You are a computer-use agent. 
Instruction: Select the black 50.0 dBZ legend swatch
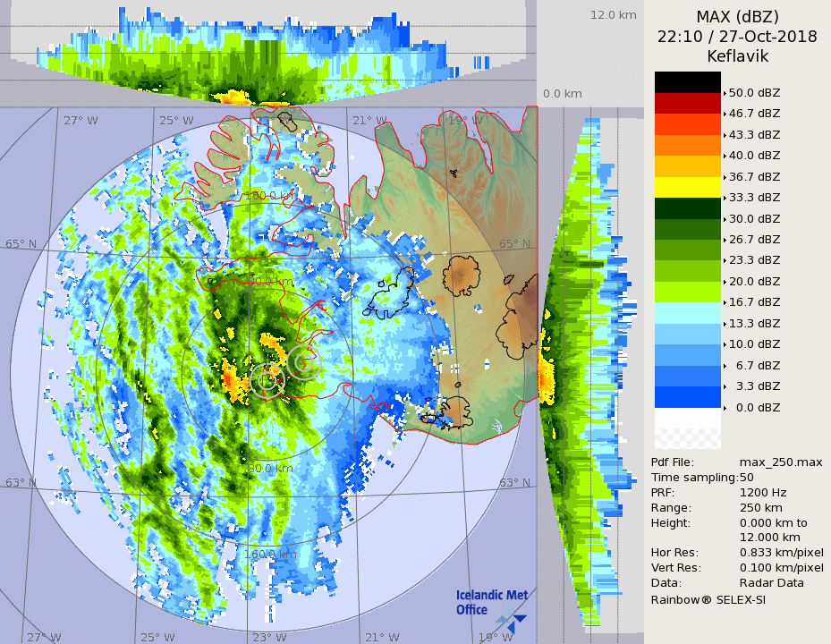[x=687, y=82]
